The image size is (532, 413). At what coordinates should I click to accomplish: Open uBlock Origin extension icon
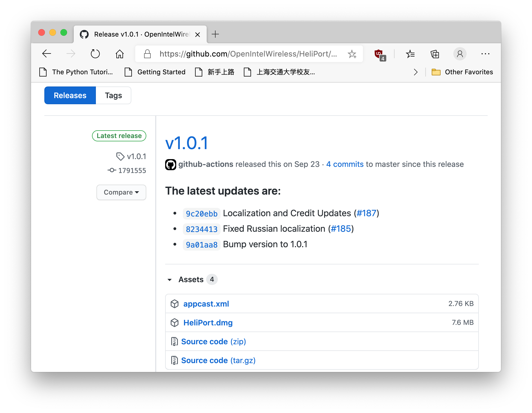[x=379, y=54]
